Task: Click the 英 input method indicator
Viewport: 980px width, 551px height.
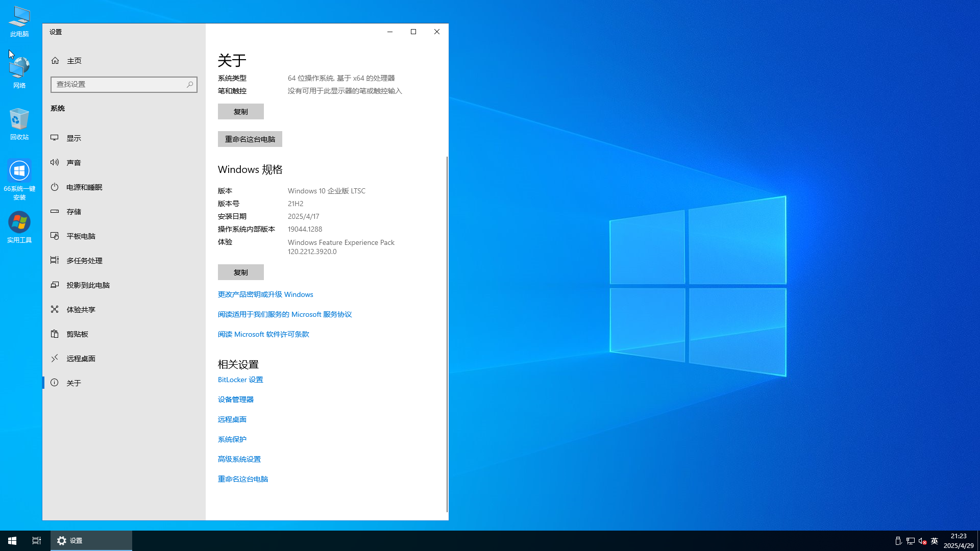Action: [x=935, y=541]
